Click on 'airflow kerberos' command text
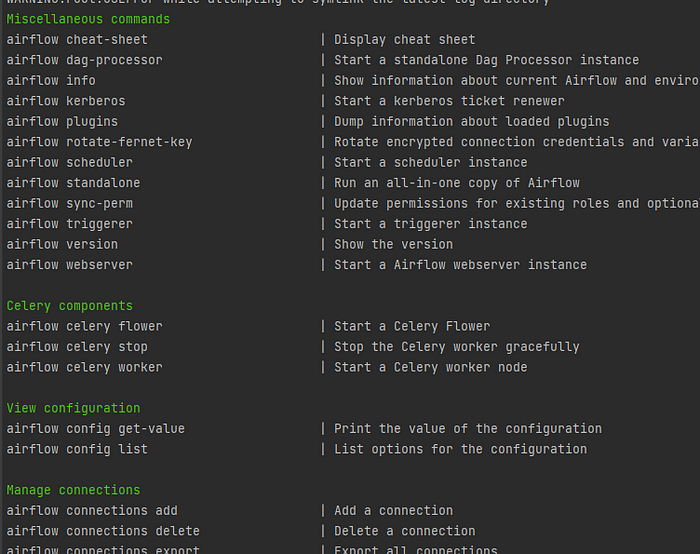Screen dimensions: 700x554 (66, 101)
